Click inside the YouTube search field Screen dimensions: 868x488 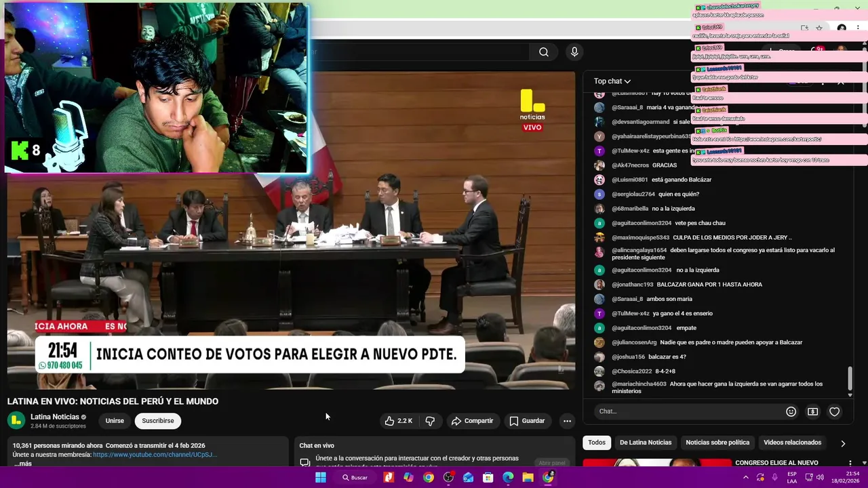[420, 52]
